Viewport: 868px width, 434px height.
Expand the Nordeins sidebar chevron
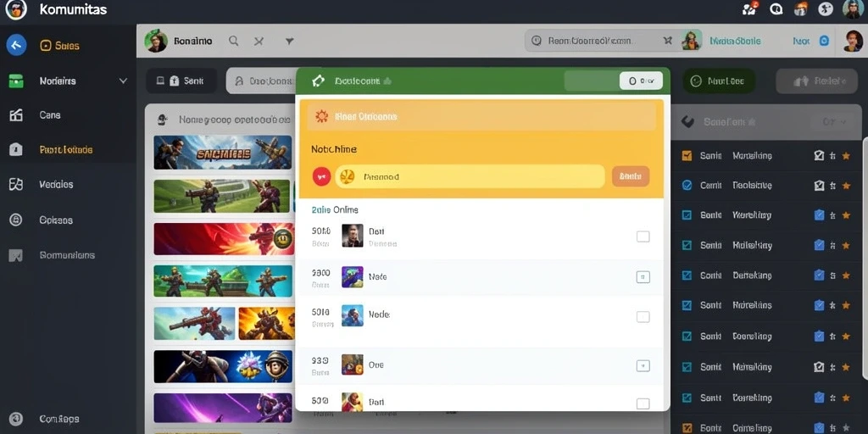pyautogui.click(x=124, y=81)
